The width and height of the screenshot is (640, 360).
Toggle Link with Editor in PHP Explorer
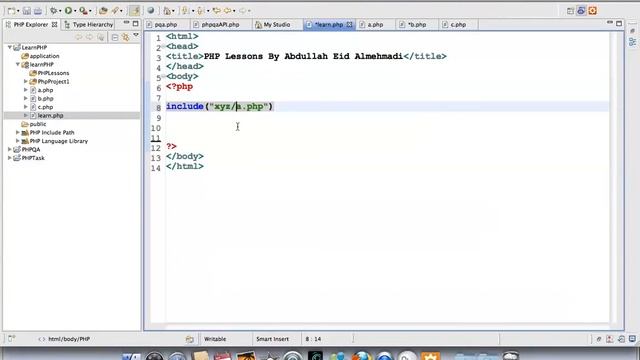[126, 38]
